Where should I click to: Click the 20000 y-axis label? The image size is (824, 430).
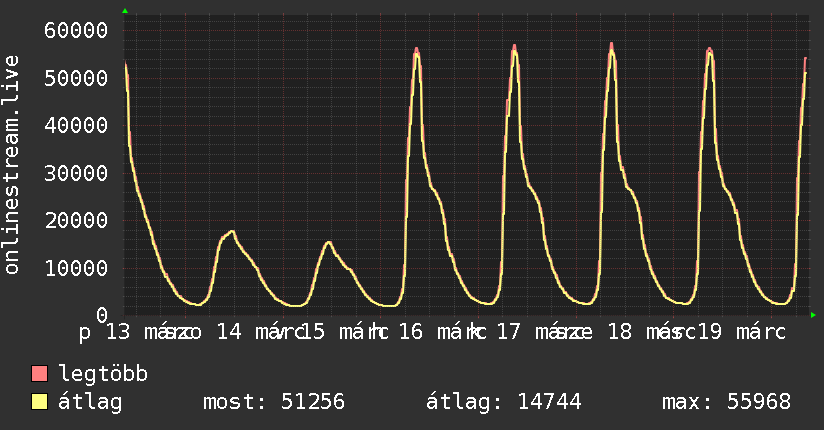[76, 220]
